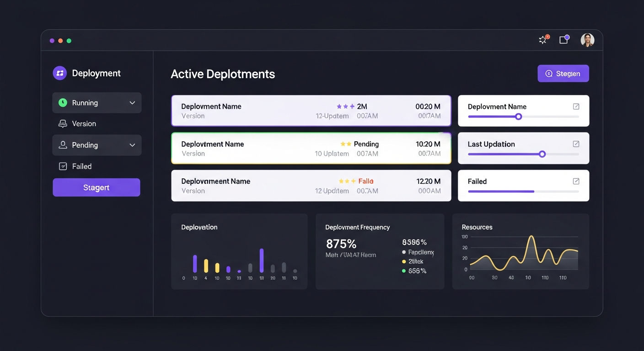Viewport: 644px width, 351px height.
Task: Select the Pending deployment row
Action: pyautogui.click(x=311, y=149)
